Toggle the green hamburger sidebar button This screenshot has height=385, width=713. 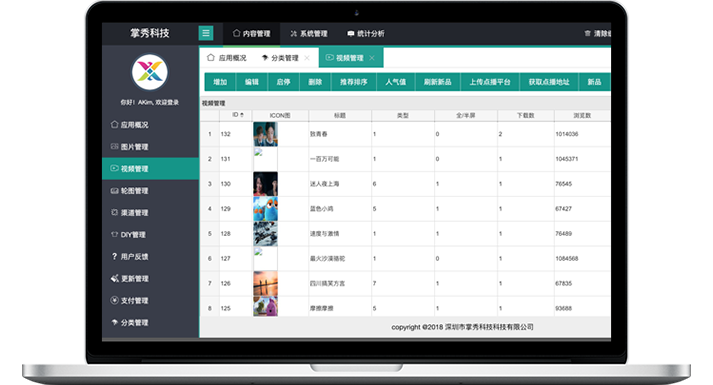[206, 33]
